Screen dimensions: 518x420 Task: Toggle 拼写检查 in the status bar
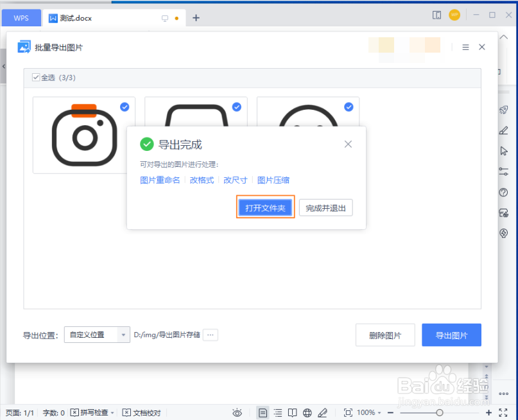click(x=89, y=412)
